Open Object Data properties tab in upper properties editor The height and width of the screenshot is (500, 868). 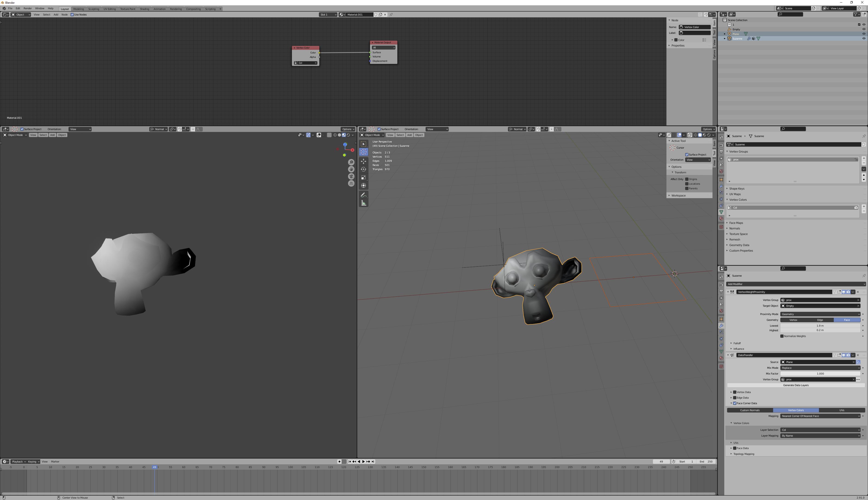point(721,212)
